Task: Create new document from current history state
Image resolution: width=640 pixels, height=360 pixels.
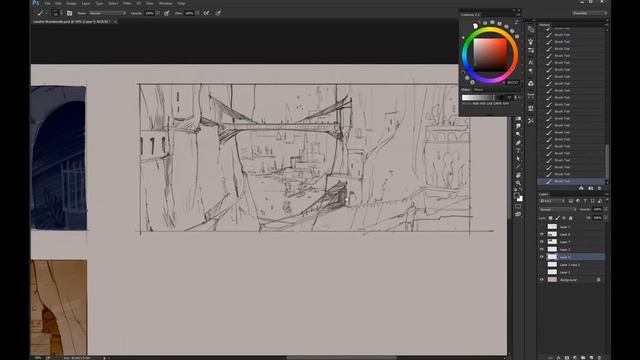Action: [581, 188]
